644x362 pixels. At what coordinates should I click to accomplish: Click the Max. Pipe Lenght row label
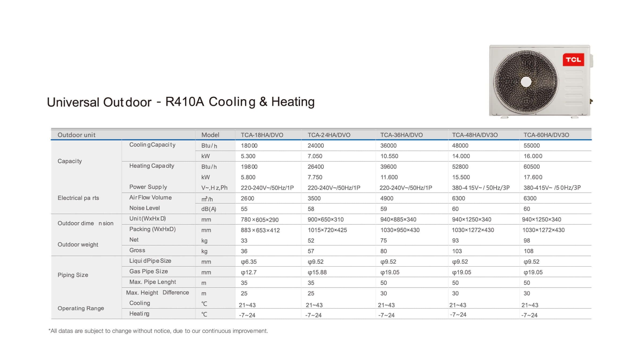152,282
